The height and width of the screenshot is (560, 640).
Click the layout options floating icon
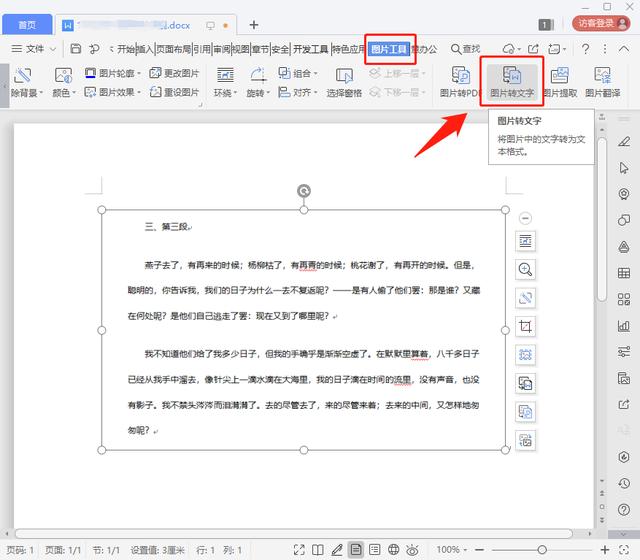coord(525,241)
